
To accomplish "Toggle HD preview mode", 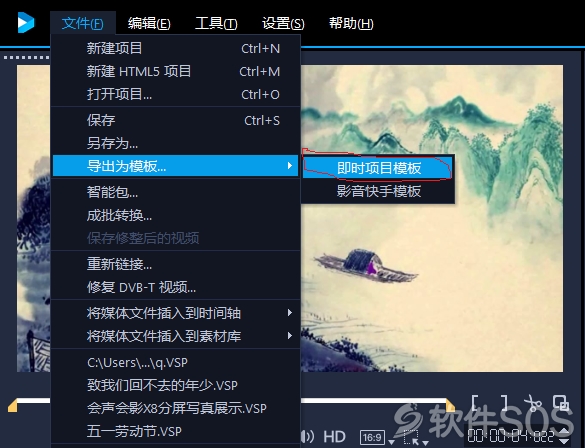I will [x=334, y=436].
